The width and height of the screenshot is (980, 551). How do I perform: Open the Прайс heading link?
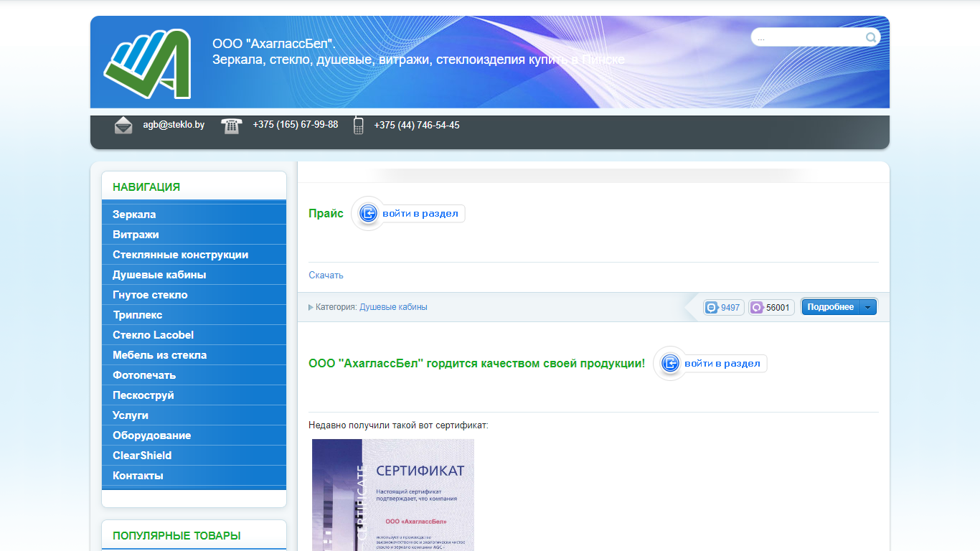click(x=326, y=214)
